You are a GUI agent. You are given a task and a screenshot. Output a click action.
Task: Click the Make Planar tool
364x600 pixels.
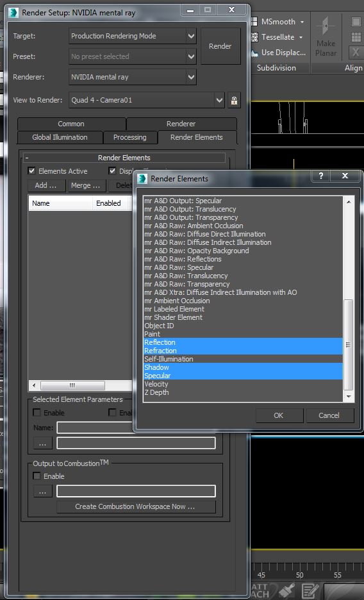click(326, 37)
